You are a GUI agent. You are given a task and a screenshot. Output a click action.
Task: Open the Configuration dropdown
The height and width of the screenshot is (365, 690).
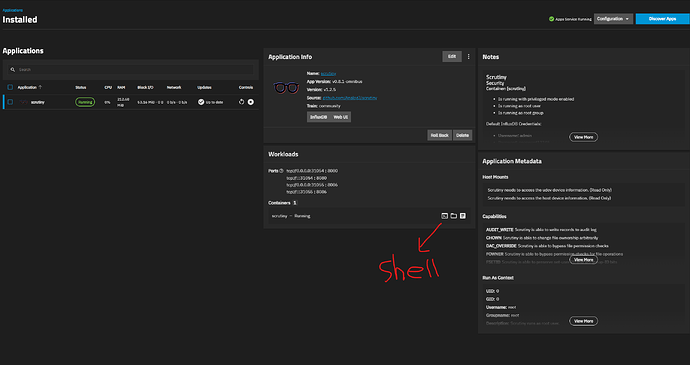tap(613, 19)
